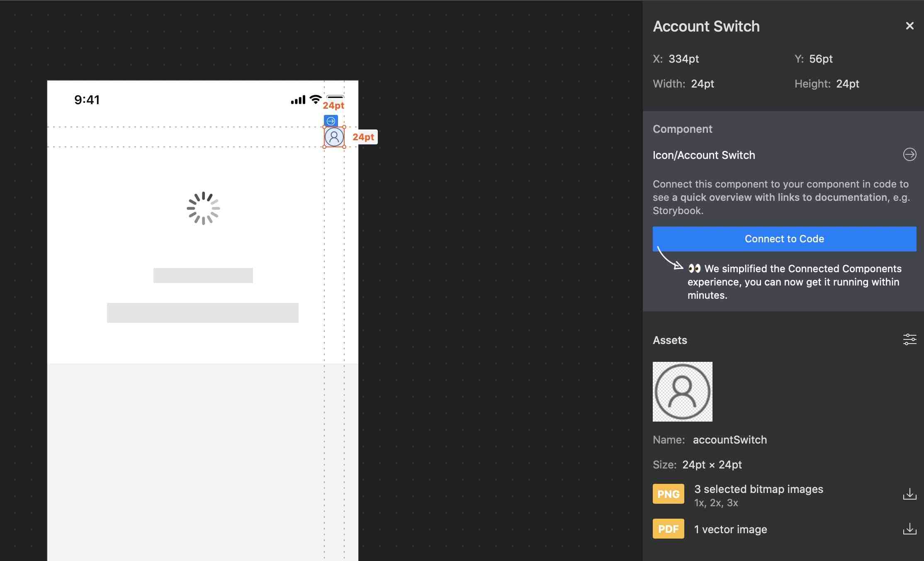Viewport: 924px width, 561px height.
Task: Select the account switch avatar icon on canvas
Action: [334, 137]
